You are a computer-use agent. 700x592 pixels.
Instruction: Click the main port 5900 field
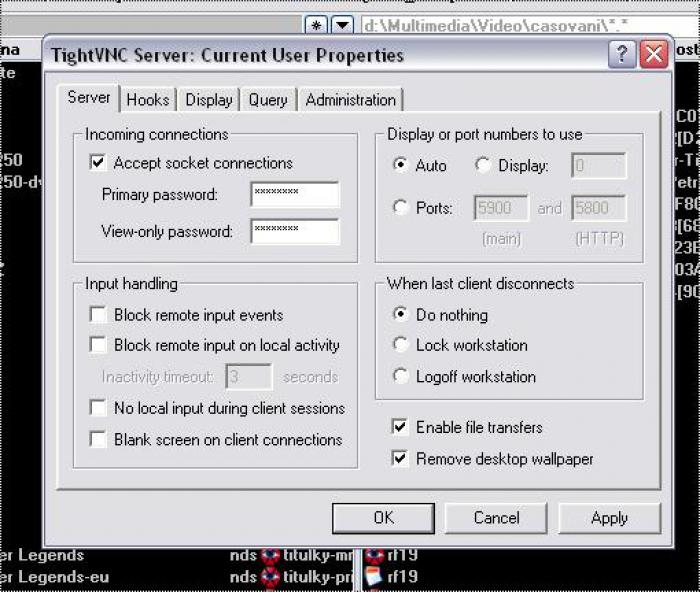(x=501, y=208)
